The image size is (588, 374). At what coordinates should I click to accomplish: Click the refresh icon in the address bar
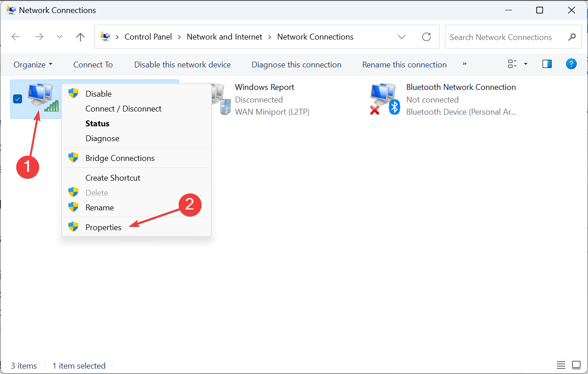point(426,37)
